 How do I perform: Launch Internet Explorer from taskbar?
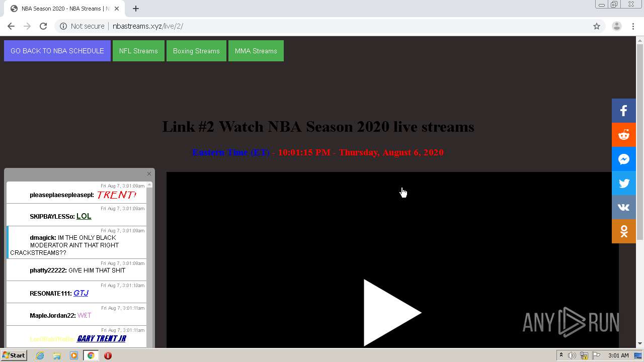(40, 355)
